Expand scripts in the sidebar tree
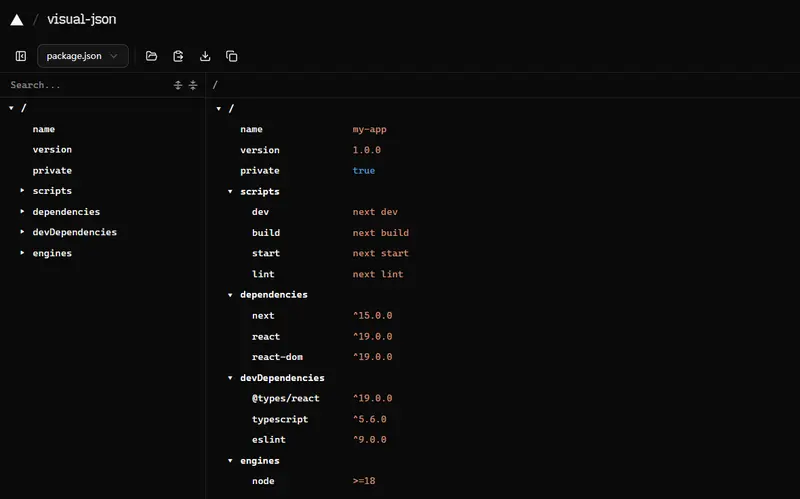 pos(22,190)
